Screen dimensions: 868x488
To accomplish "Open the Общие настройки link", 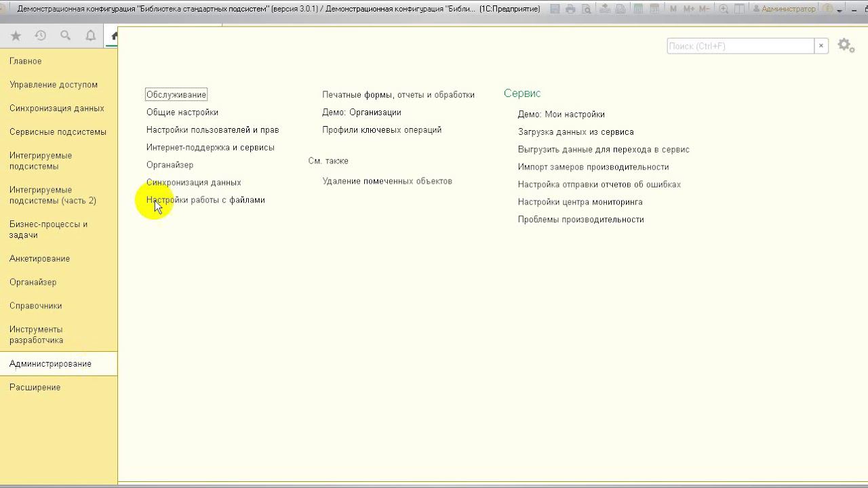I will click(182, 113).
